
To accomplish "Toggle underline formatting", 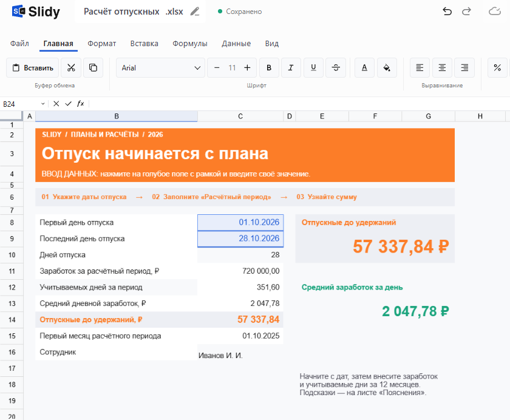I will (313, 67).
